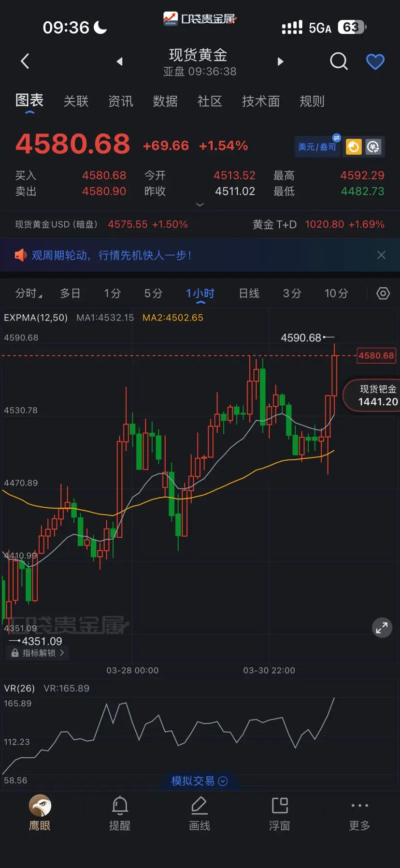Open the 鹰眼 eagle icon
The image size is (400, 868).
click(x=40, y=813)
